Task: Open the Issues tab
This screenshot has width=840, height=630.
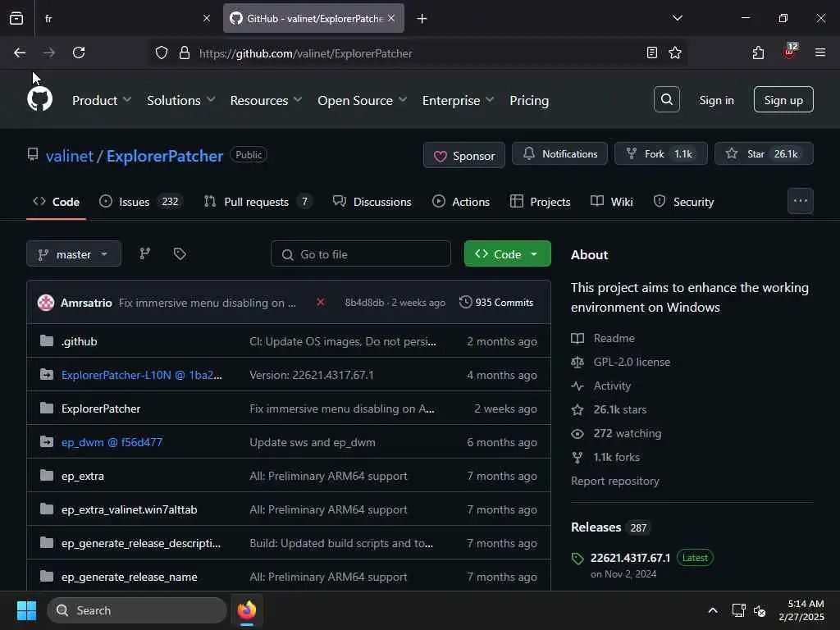Action: (x=141, y=202)
